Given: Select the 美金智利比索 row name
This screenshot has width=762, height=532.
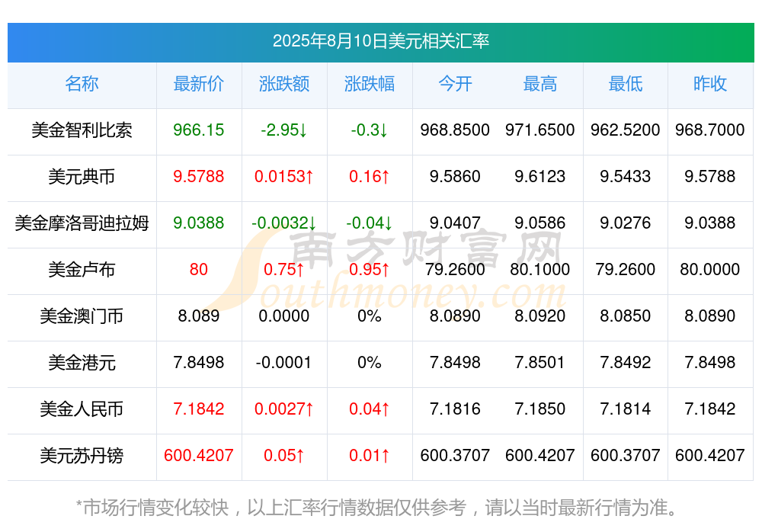Looking at the screenshot, I should tap(82, 130).
